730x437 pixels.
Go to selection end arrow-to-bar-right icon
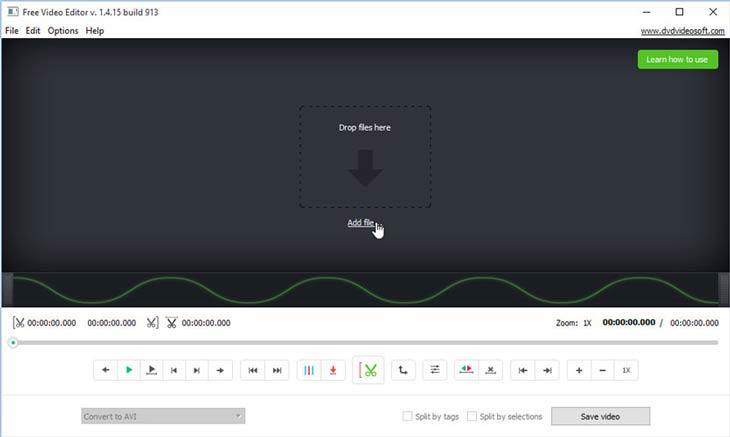tap(547, 370)
